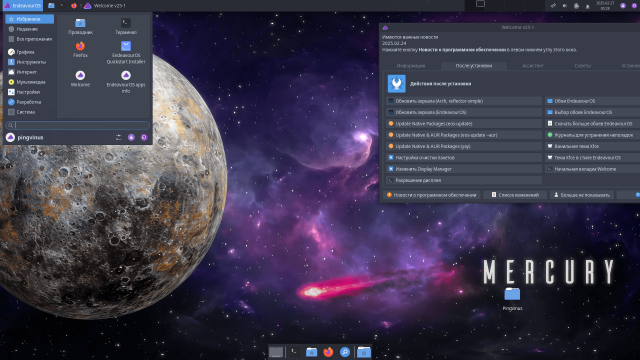
Task: Click Update Native & AUR Packages (eos-update --aur)
Action: (464, 135)
